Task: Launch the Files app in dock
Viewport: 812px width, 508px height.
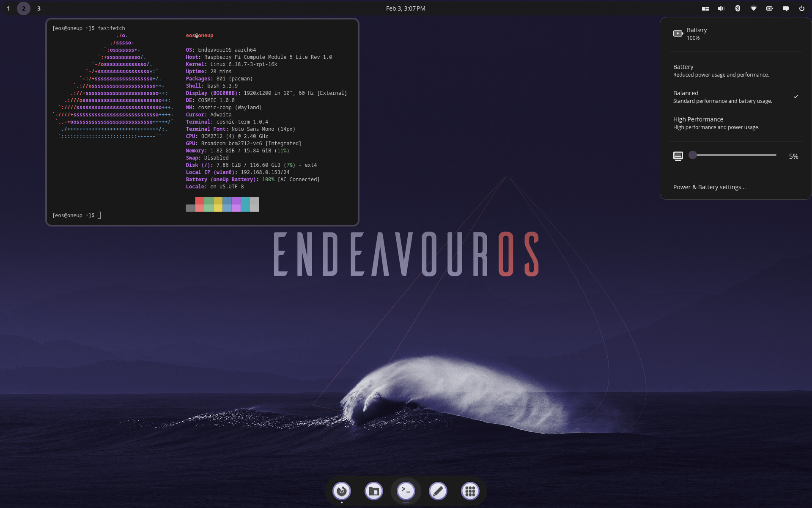Action: point(374,491)
